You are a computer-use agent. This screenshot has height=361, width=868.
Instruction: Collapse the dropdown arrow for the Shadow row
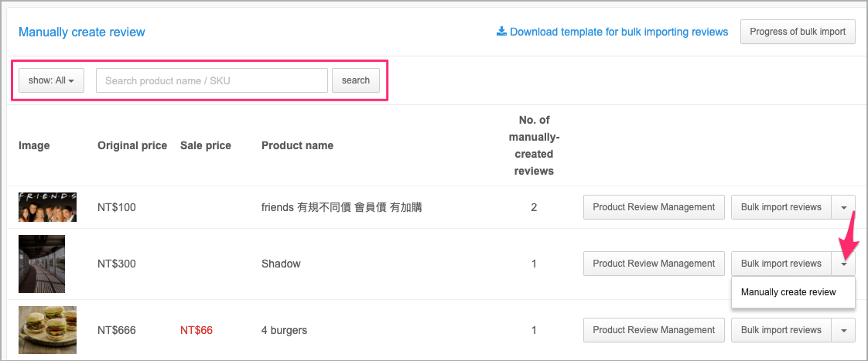pos(844,264)
